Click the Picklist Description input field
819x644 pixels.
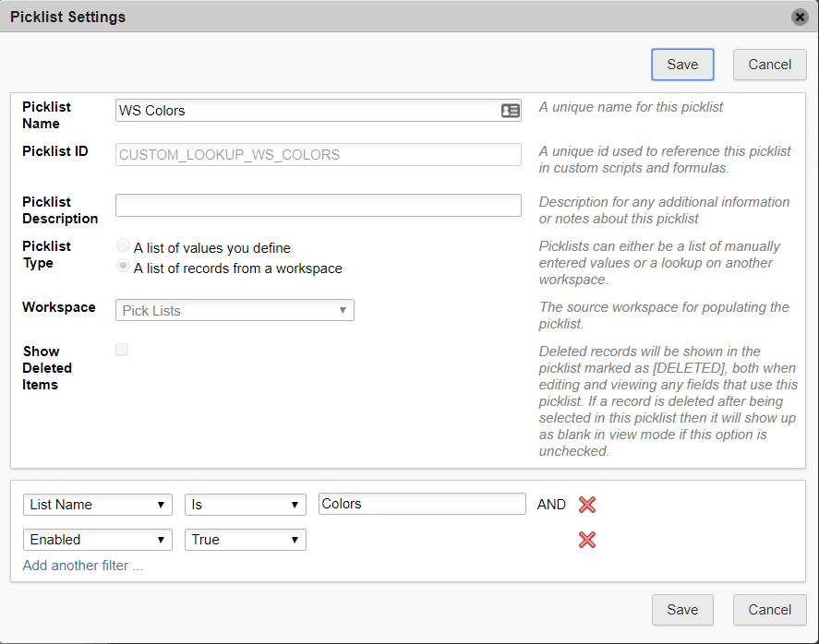click(x=318, y=205)
